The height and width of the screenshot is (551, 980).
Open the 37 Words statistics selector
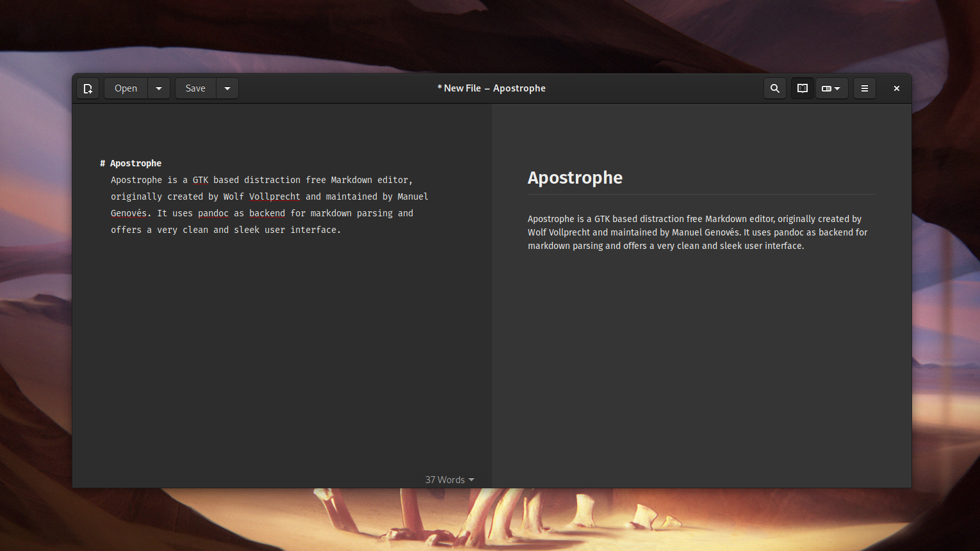(x=450, y=480)
